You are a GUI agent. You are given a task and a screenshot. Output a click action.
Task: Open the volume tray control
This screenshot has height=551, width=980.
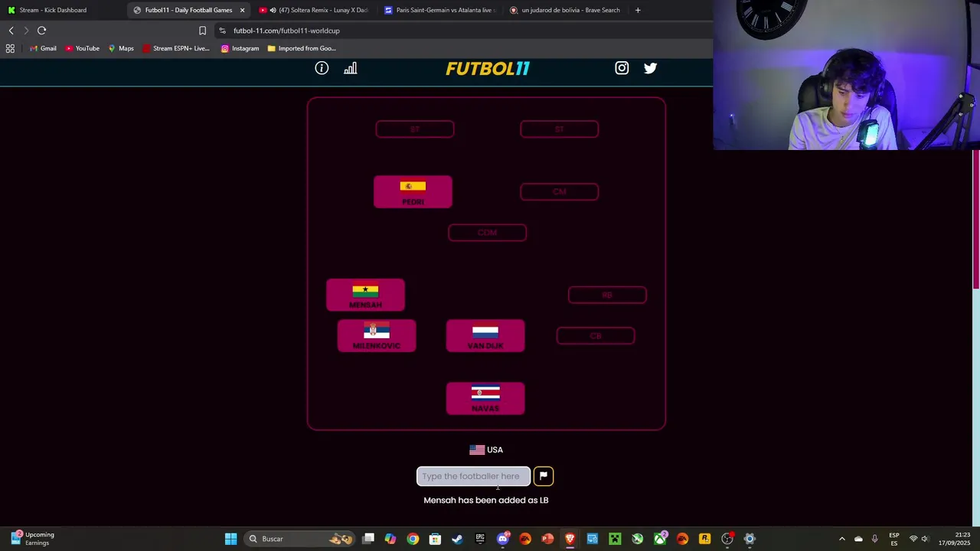pos(925,539)
